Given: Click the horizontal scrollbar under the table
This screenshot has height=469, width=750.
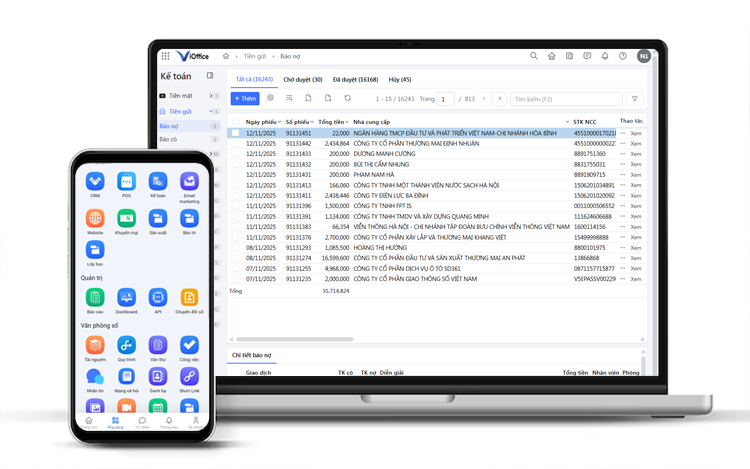Looking at the screenshot, I should tap(295, 339).
